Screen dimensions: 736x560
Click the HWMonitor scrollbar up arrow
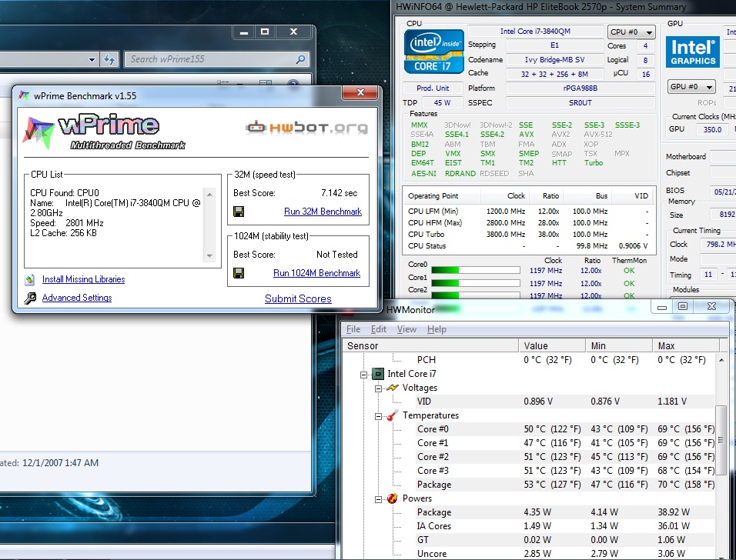(x=721, y=360)
